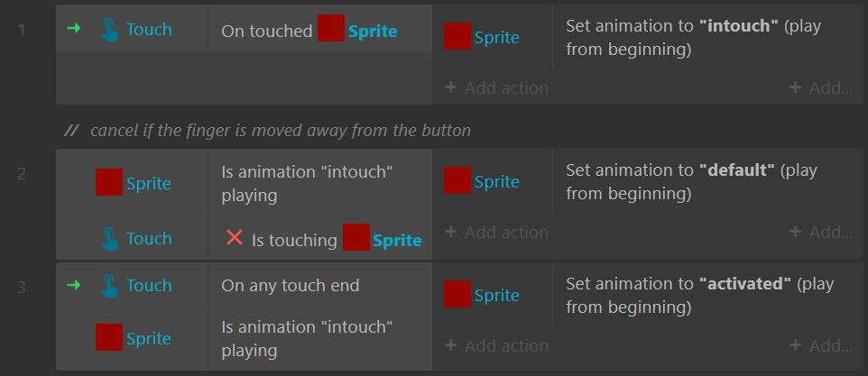Click Add action under event 3
Image resolution: width=868 pixels, height=376 pixels.
click(x=496, y=345)
